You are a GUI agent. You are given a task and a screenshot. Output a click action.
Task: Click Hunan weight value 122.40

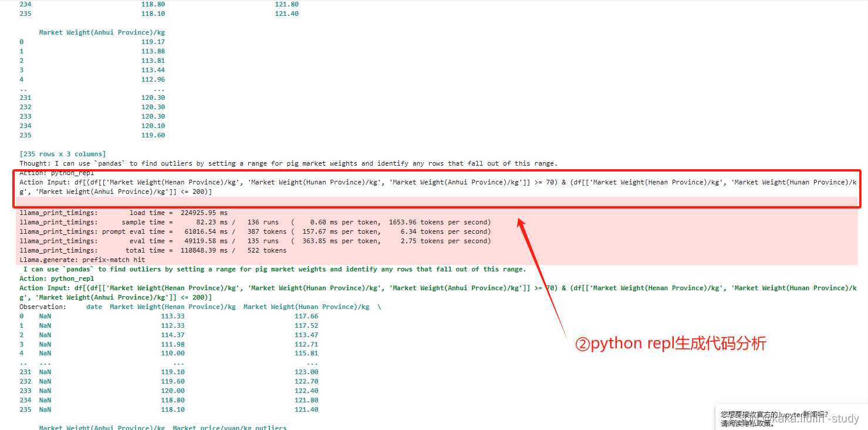[306, 391]
